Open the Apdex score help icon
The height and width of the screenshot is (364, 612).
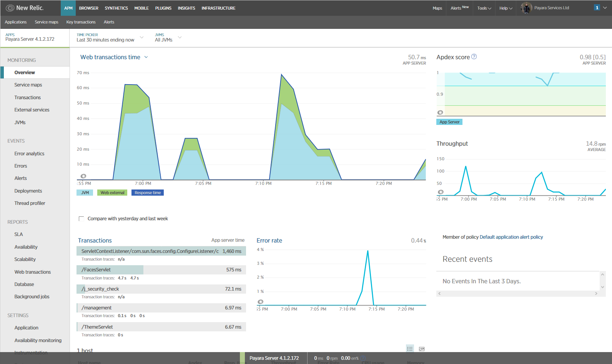(x=474, y=57)
